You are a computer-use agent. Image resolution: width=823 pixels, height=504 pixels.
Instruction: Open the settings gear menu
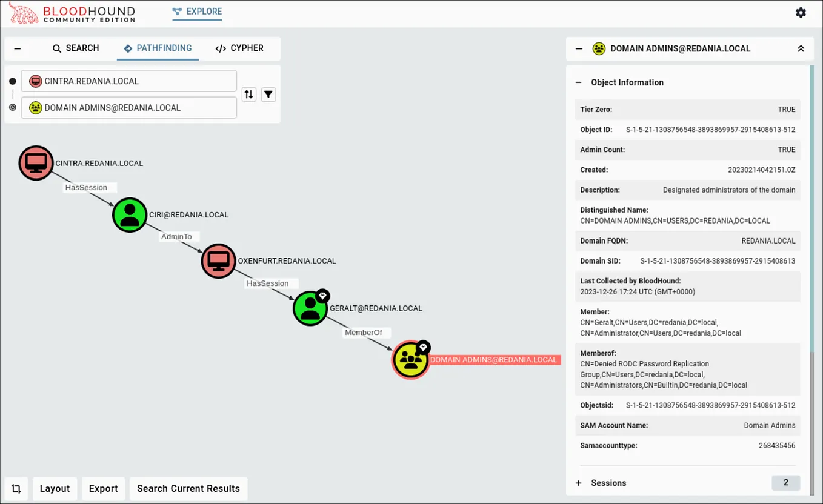[x=801, y=12]
